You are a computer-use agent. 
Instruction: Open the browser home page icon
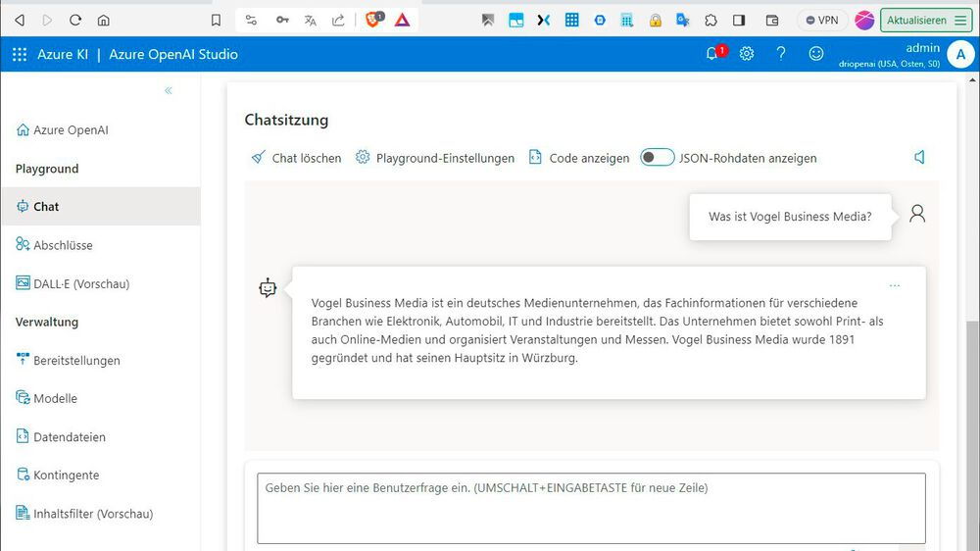tap(104, 20)
